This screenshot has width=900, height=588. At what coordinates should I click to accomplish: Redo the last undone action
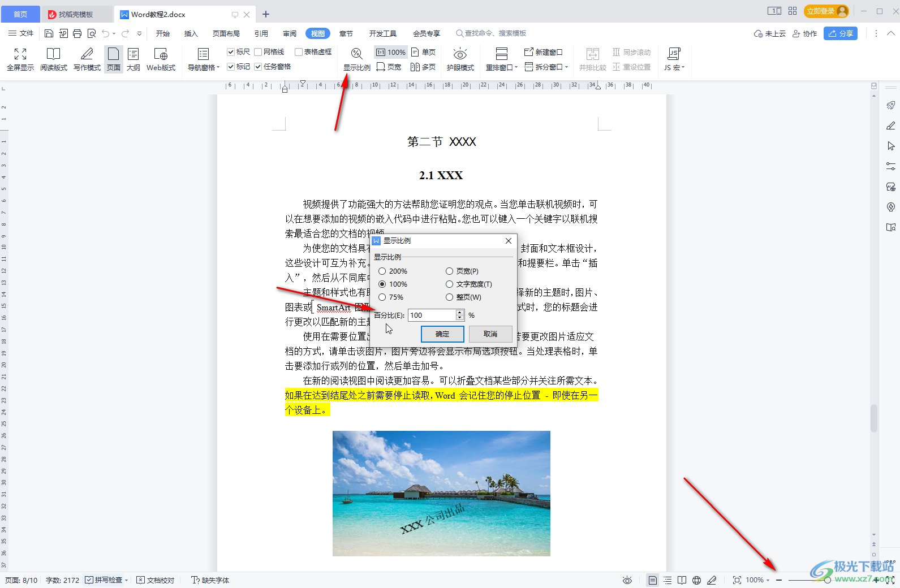tap(126, 33)
